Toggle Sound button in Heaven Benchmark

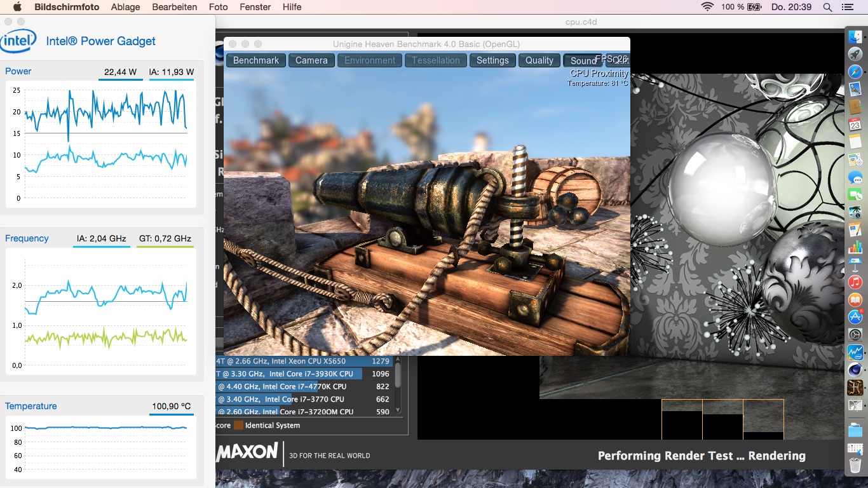click(x=583, y=60)
